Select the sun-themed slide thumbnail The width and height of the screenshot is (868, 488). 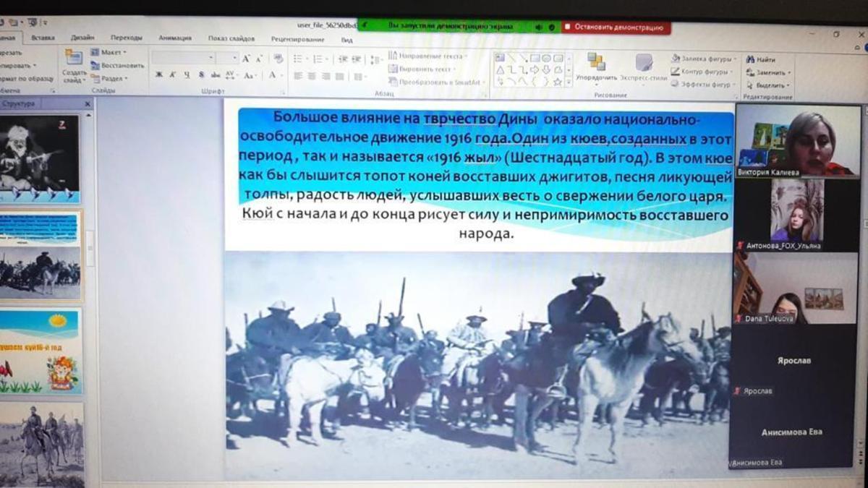pos(40,351)
